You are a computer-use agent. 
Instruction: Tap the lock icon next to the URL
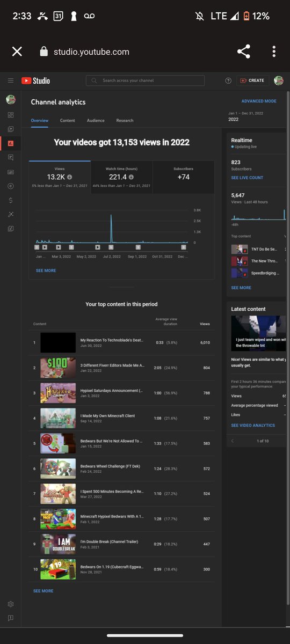(44, 52)
